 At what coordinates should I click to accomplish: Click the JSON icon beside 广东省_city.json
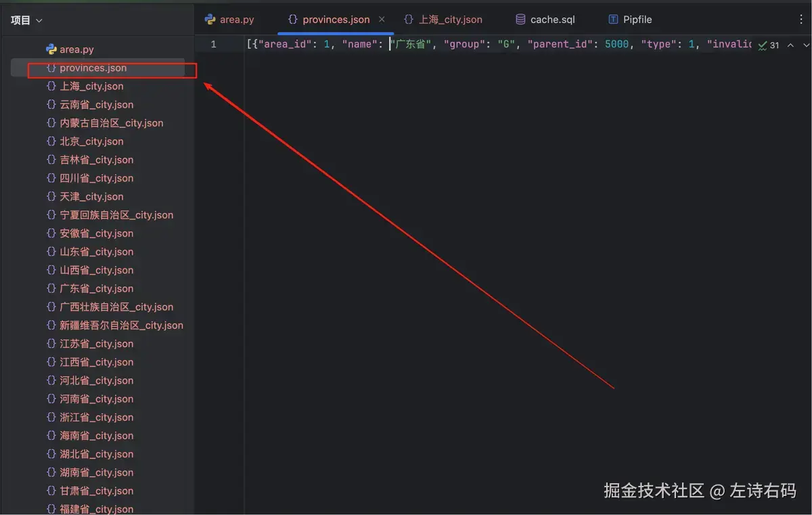(x=50, y=288)
